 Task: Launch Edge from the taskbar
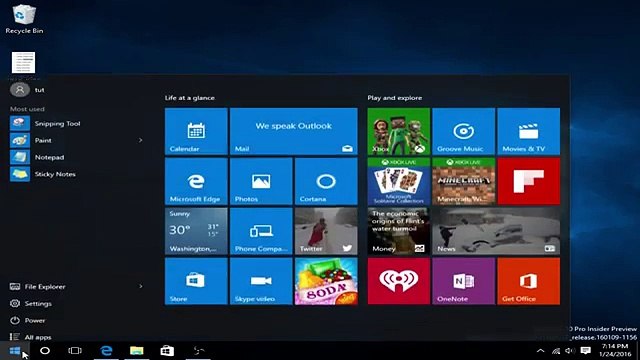(x=106, y=351)
